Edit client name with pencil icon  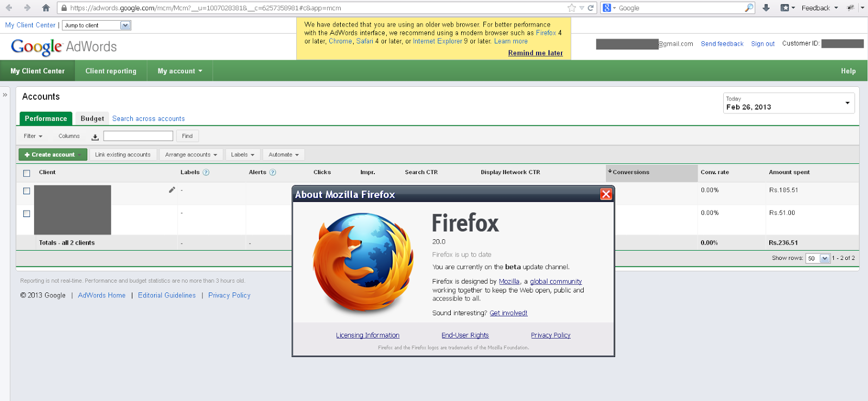[x=172, y=189]
